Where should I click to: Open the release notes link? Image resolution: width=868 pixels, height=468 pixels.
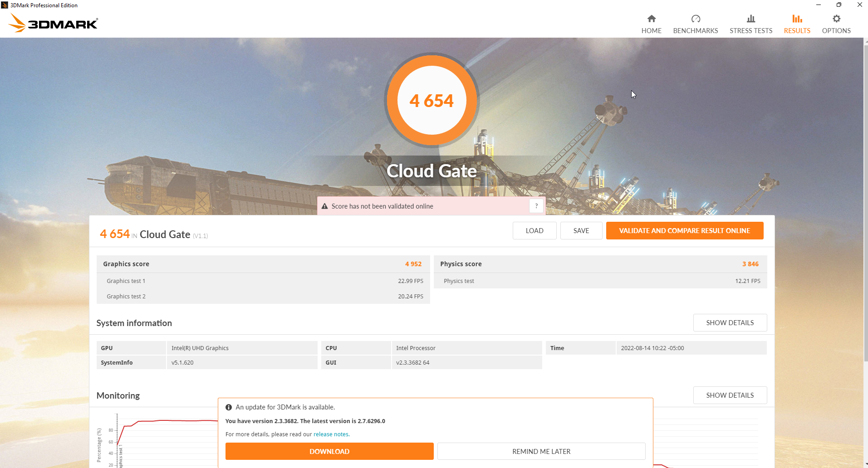[x=331, y=434]
